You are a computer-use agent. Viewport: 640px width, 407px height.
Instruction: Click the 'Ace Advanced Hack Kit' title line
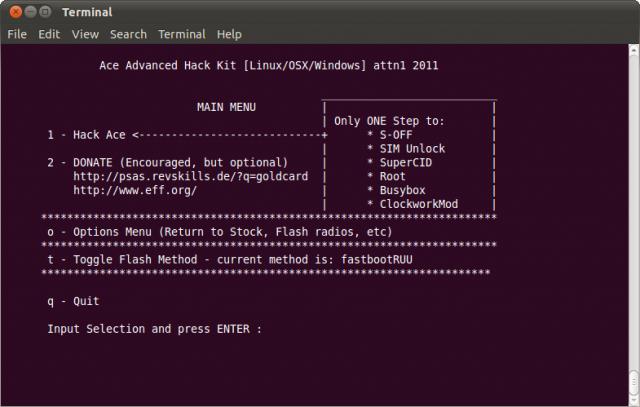click(269, 65)
